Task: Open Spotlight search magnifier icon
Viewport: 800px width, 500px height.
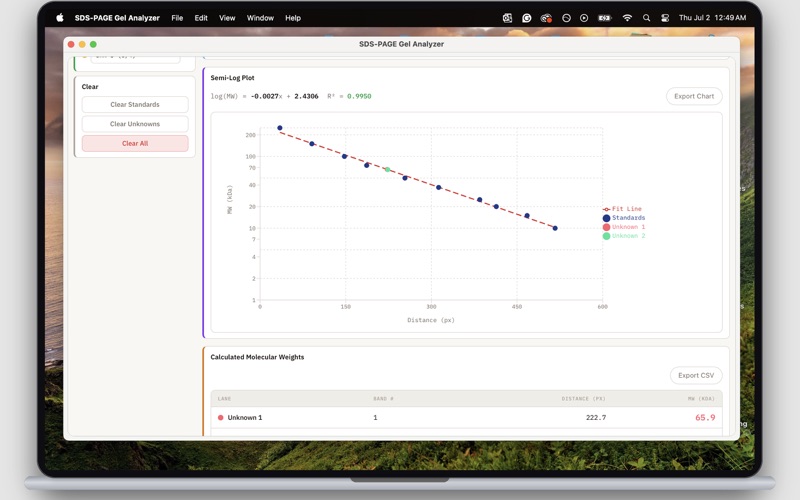Action: coord(646,18)
